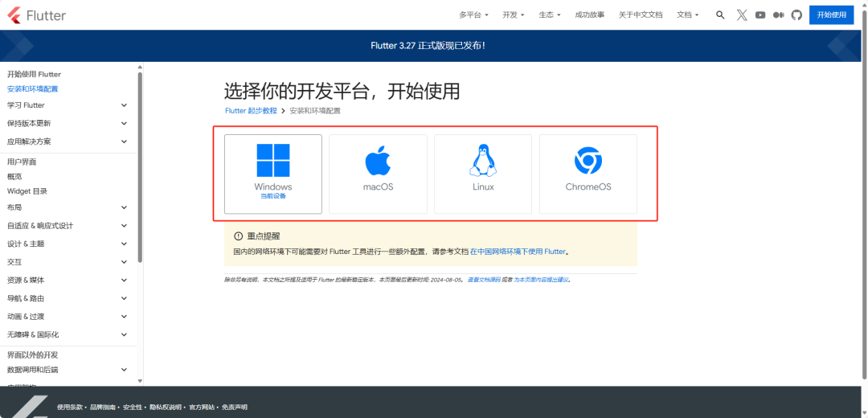
Task: Expand 动画 & 过渡 sidebar section
Action: 68,317
